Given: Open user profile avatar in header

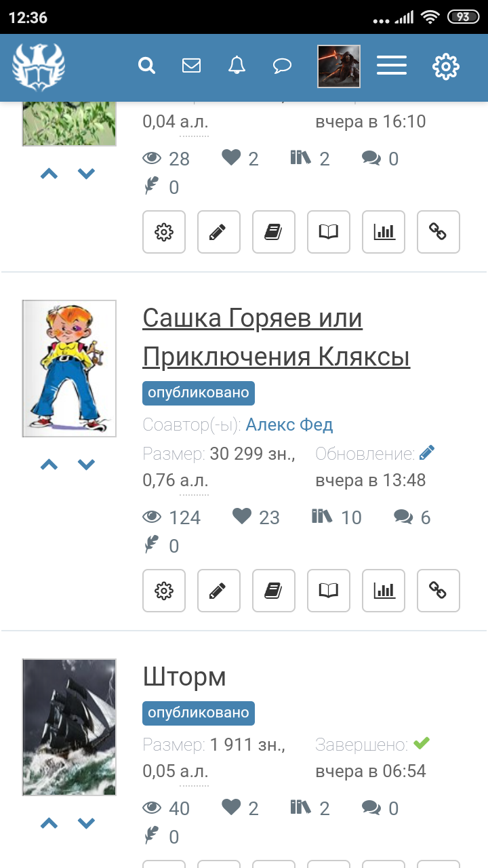Looking at the screenshot, I should point(339,66).
